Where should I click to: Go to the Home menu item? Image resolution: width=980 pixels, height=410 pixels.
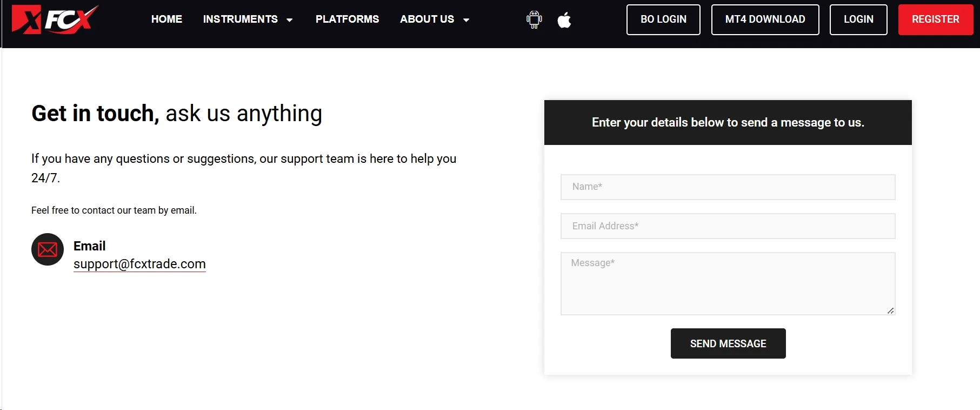coord(166,19)
